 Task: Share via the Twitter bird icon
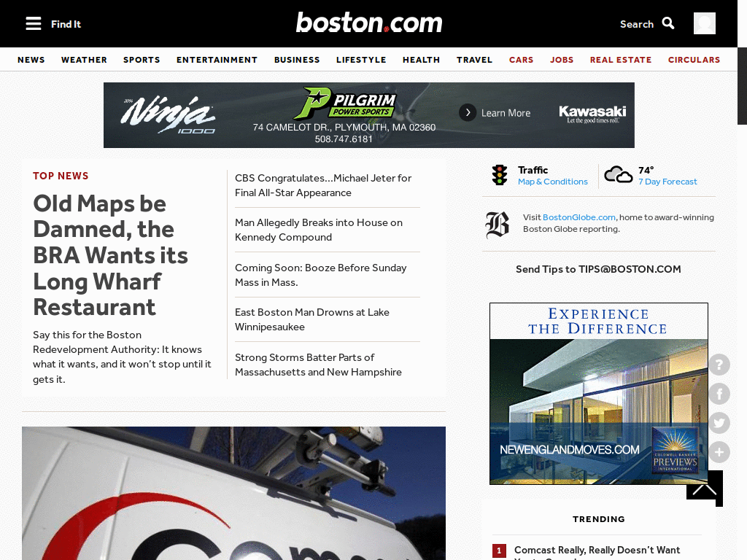pyautogui.click(x=719, y=423)
